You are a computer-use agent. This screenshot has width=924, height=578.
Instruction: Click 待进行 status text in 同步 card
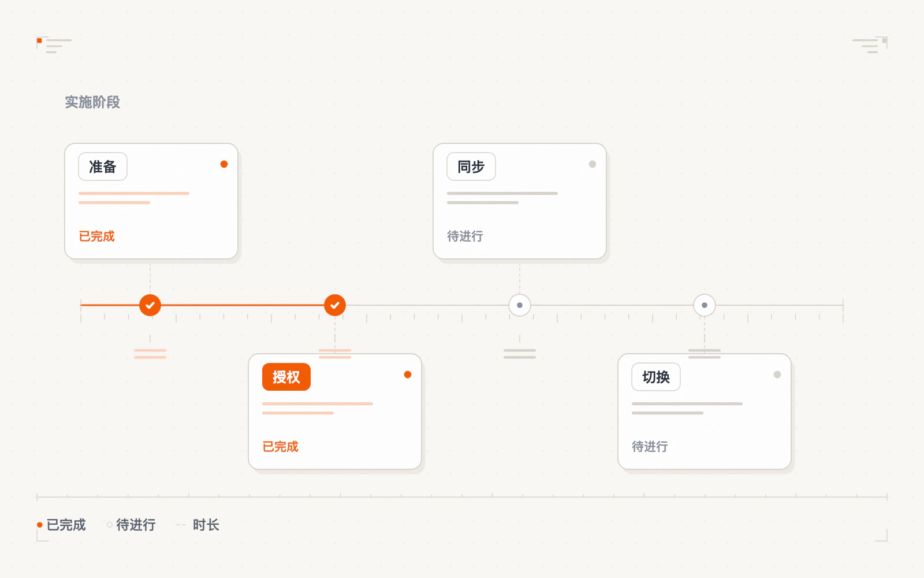[x=465, y=236]
